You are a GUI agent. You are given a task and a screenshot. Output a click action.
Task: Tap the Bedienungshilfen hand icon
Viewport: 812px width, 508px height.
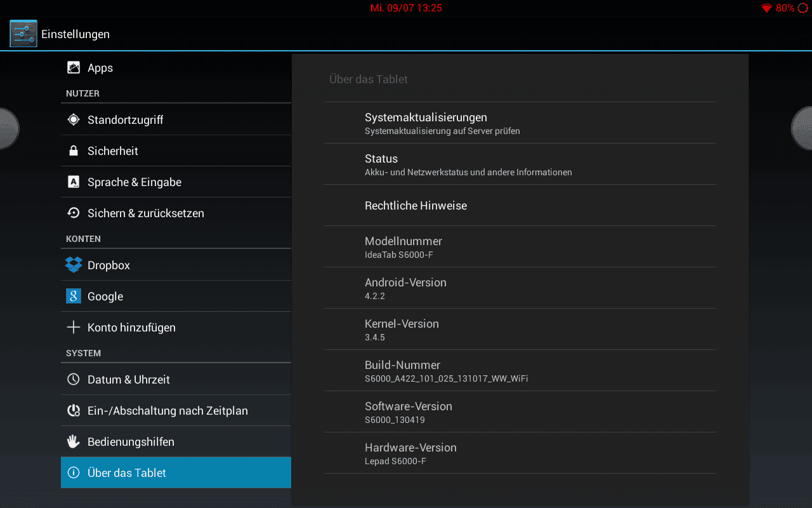coord(74,442)
